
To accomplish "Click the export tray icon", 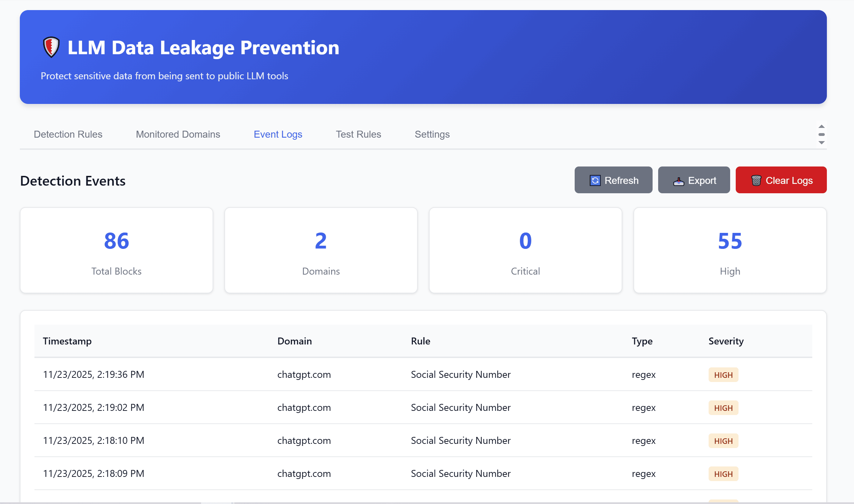I will click(678, 181).
